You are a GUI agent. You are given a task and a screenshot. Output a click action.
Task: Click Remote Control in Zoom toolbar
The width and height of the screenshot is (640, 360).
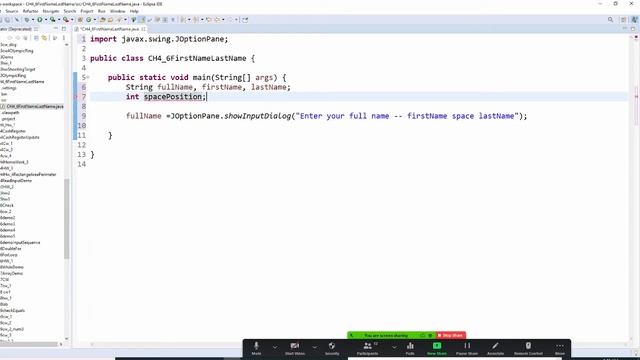[x=528, y=348]
